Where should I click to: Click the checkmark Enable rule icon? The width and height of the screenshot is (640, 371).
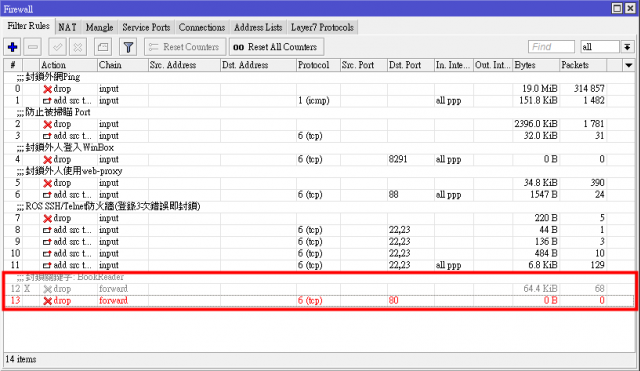[x=58, y=47]
